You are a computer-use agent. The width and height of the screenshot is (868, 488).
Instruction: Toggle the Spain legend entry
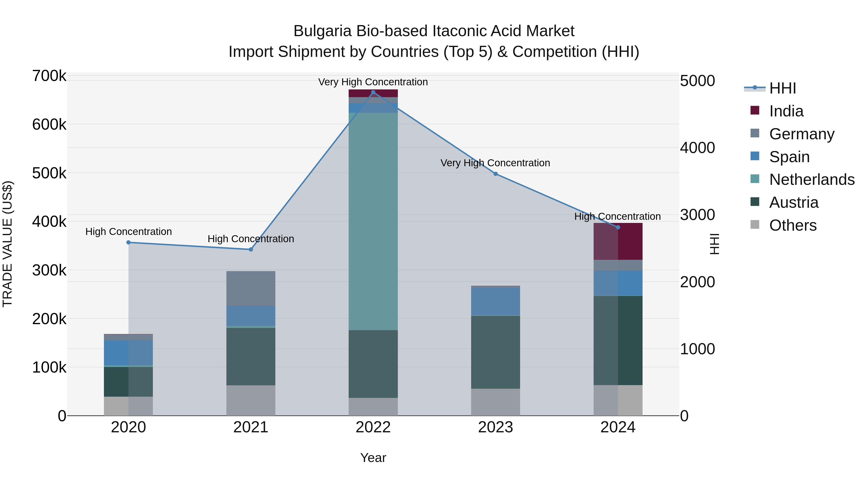coord(780,157)
